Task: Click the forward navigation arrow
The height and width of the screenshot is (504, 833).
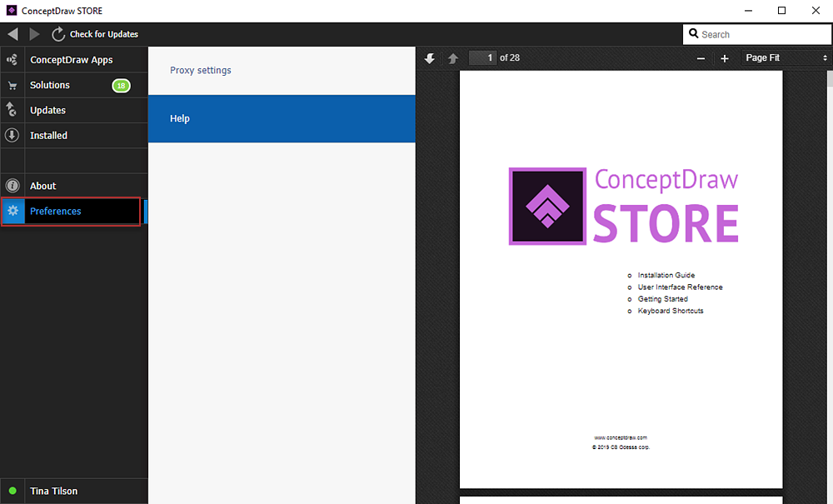Action: (34, 34)
